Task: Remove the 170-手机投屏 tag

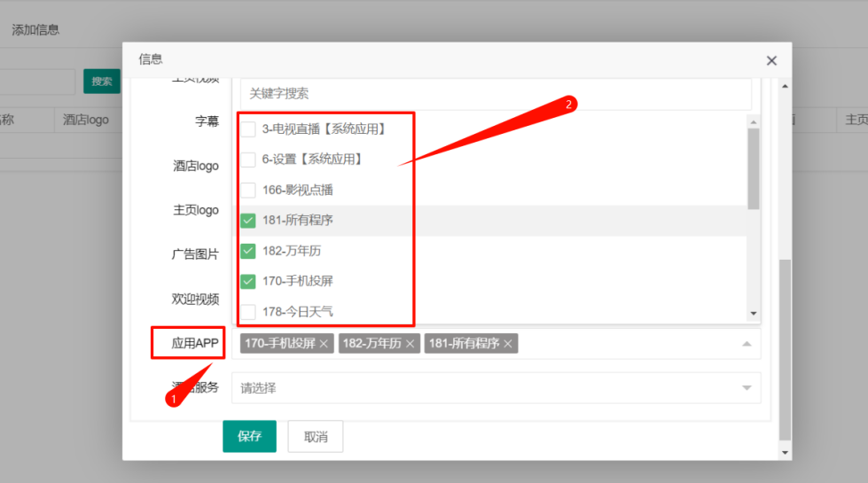Action: (324, 344)
